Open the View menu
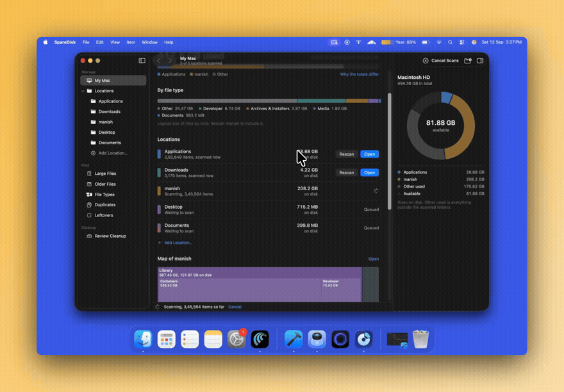Image resolution: width=564 pixels, height=392 pixels. pyautogui.click(x=115, y=42)
